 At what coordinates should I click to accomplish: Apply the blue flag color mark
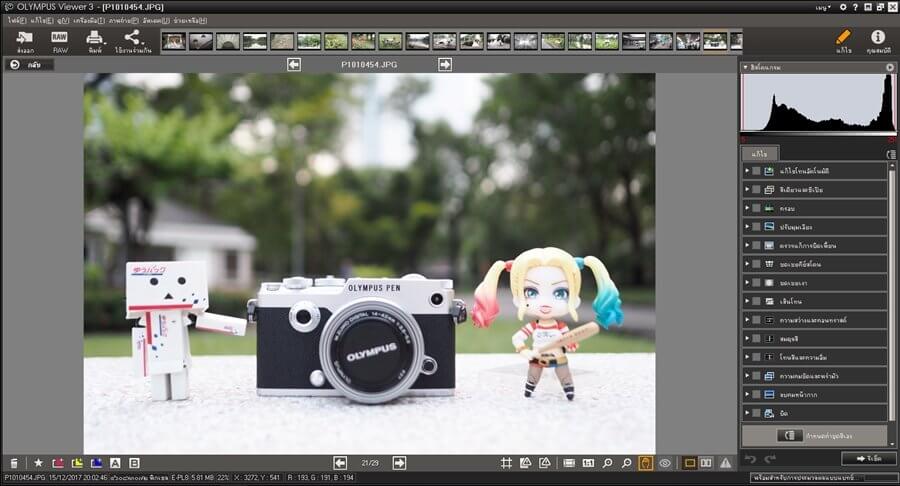coord(96,462)
